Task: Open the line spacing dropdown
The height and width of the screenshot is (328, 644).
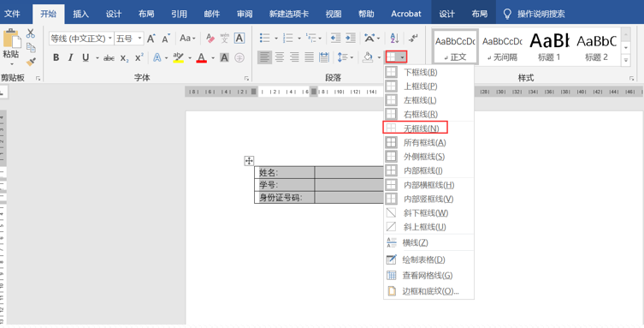Action: (346, 57)
